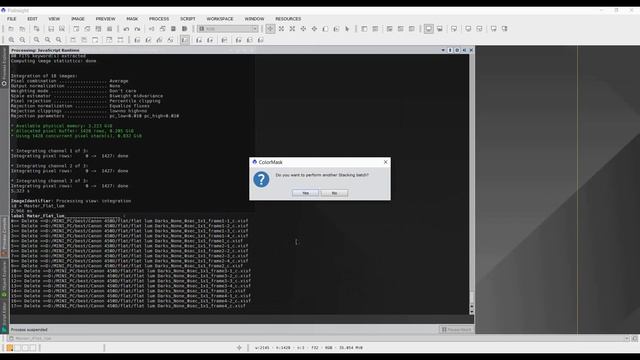Viewport: 640px width, 360px height.
Task: Click 'ImageIdentifier: Processing view: integration' line
Action: [71, 201]
